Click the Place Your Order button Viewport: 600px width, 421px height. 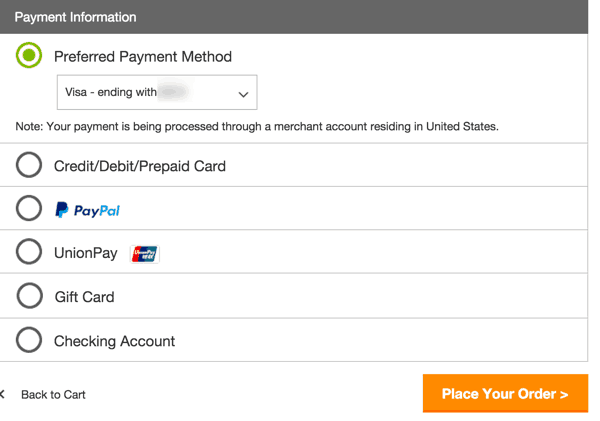tap(505, 393)
